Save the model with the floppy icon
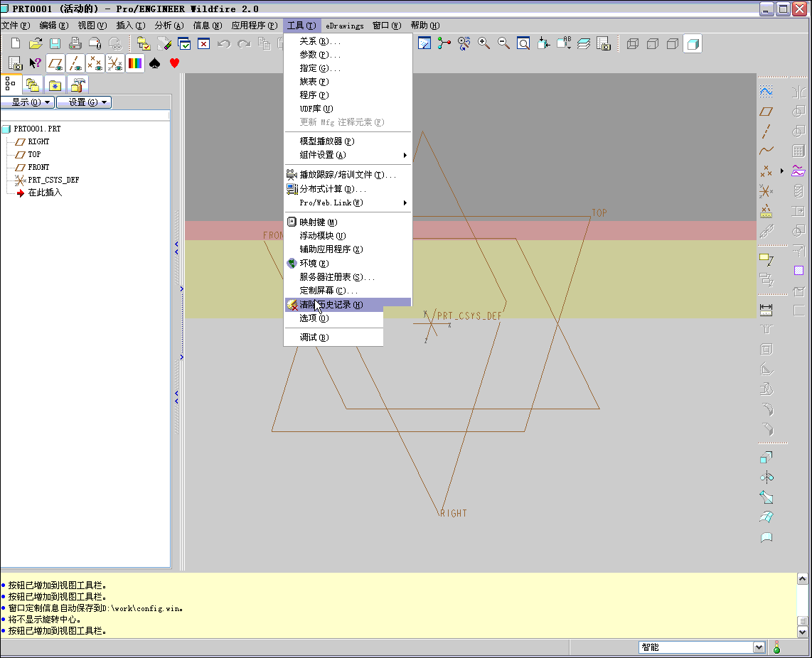The width and height of the screenshot is (812, 658). [x=55, y=43]
